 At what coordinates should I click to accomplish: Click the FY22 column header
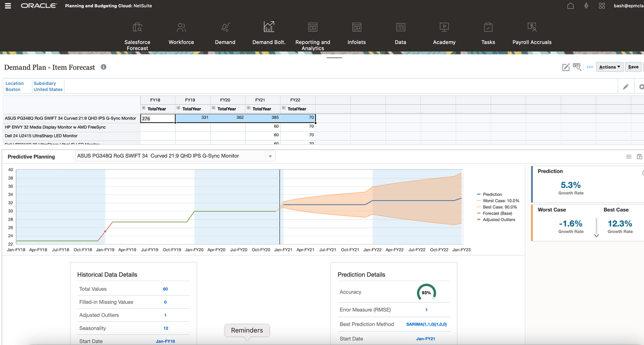click(x=298, y=100)
